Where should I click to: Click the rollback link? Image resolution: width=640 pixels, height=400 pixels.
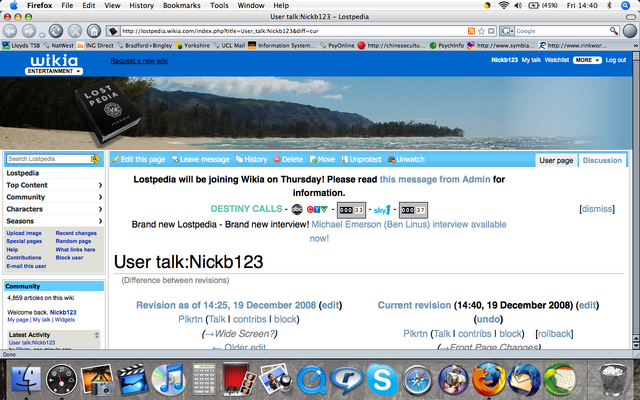(x=554, y=333)
